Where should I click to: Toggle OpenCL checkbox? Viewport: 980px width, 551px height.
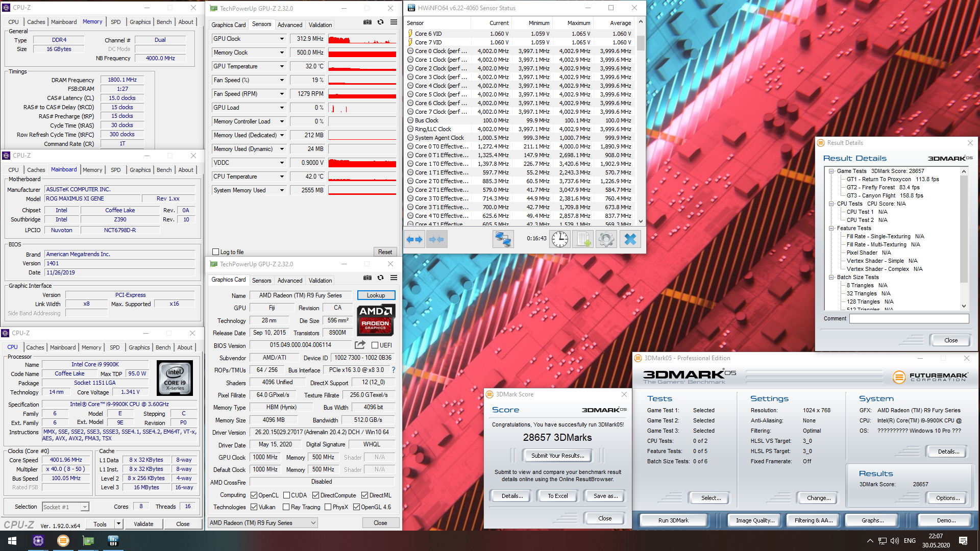[254, 495]
